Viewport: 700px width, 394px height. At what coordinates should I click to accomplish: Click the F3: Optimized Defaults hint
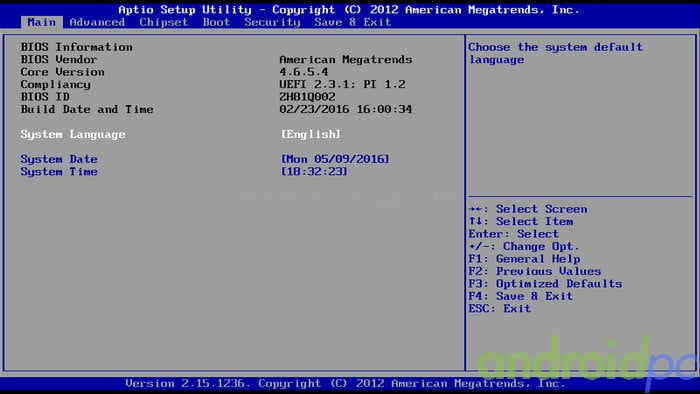[x=545, y=284]
